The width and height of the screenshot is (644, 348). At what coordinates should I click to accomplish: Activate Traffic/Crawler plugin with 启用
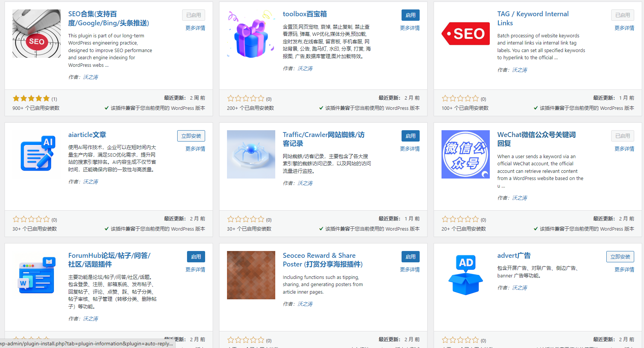tap(411, 136)
